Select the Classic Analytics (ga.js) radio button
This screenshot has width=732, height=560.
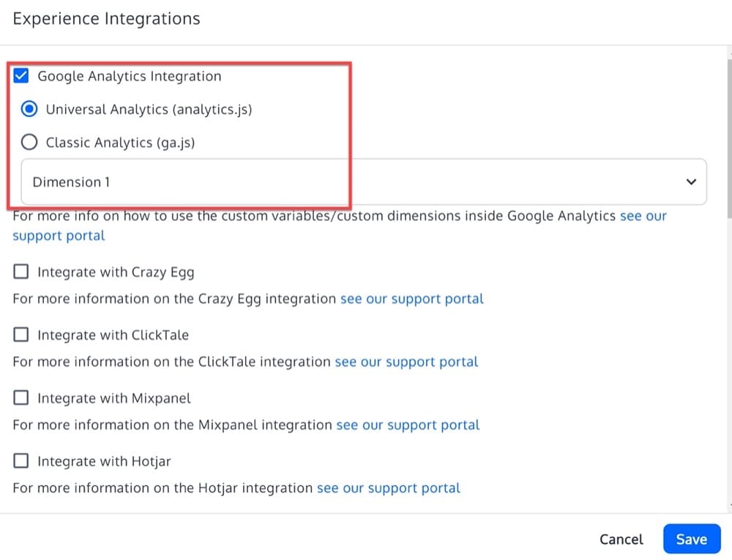29,142
